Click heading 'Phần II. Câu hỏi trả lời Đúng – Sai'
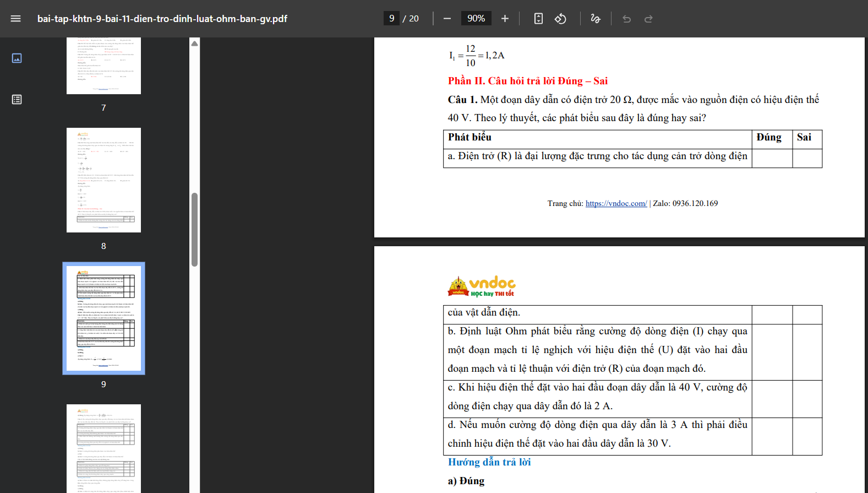This screenshot has height=493, width=868. [x=527, y=81]
